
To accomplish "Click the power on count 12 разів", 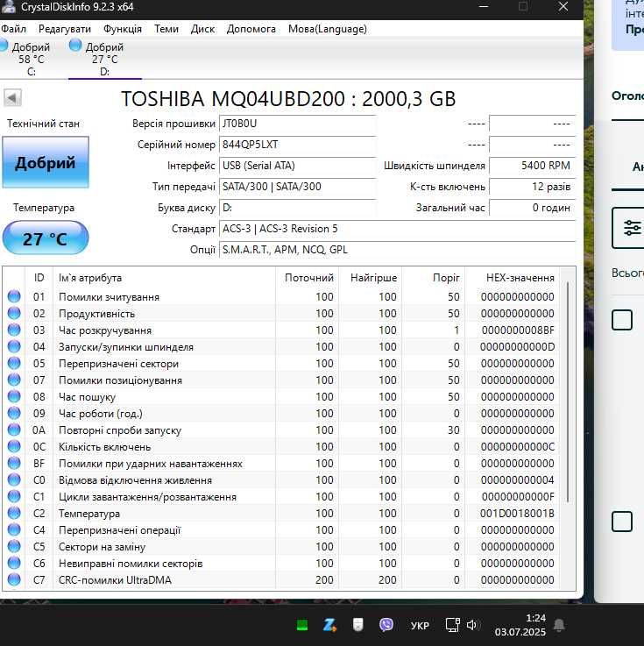I will (x=532, y=187).
